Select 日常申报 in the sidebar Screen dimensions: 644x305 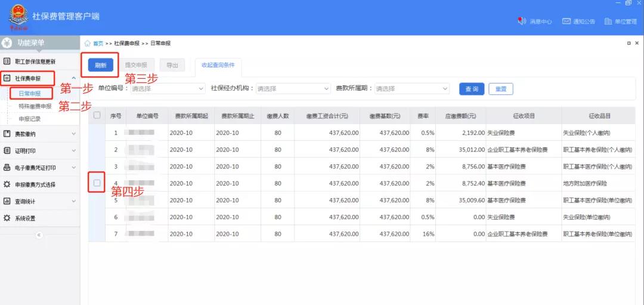click(30, 94)
